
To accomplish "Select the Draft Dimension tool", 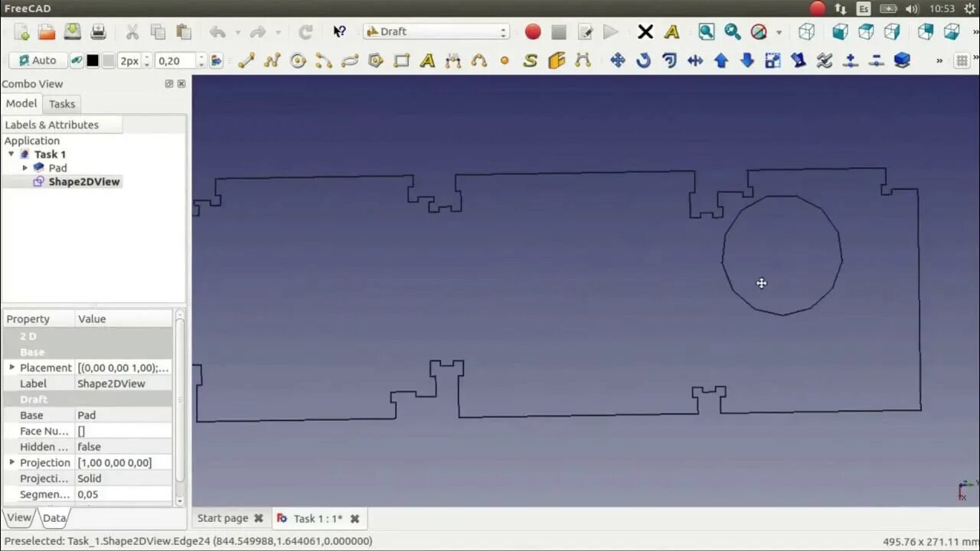I will (x=453, y=60).
